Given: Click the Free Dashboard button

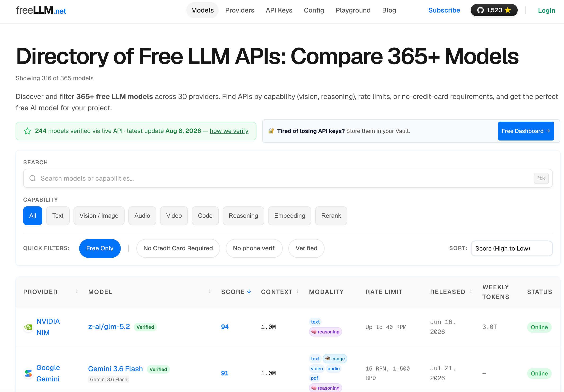Looking at the screenshot, I should click(526, 131).
